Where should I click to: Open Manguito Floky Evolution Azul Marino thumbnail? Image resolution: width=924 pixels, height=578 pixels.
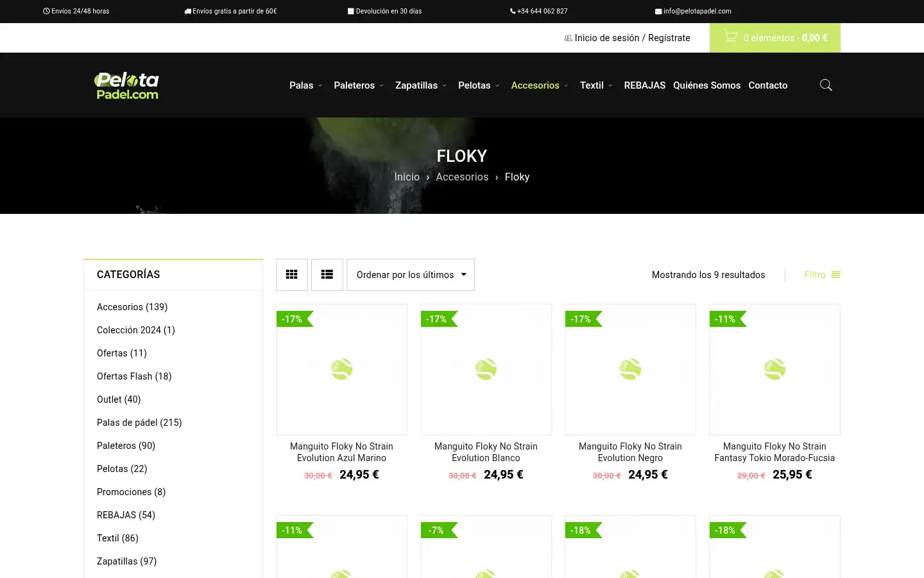point(341,369)
